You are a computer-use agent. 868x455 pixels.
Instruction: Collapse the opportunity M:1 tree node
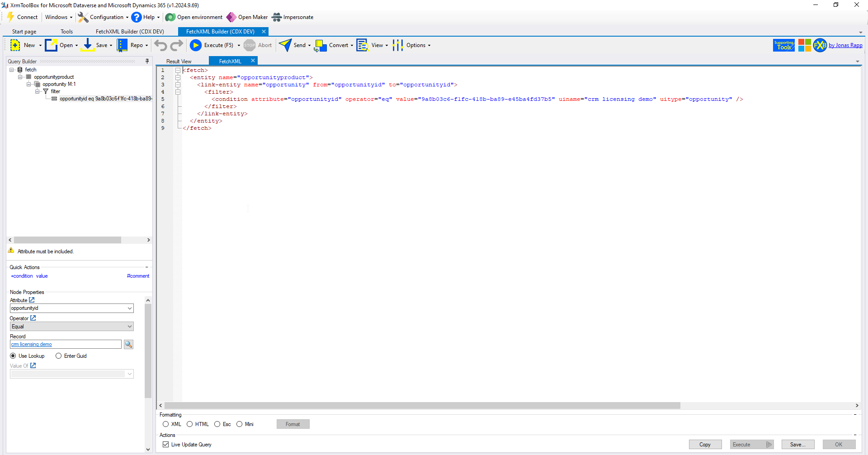pyautogui.click(x=29, y=84)
